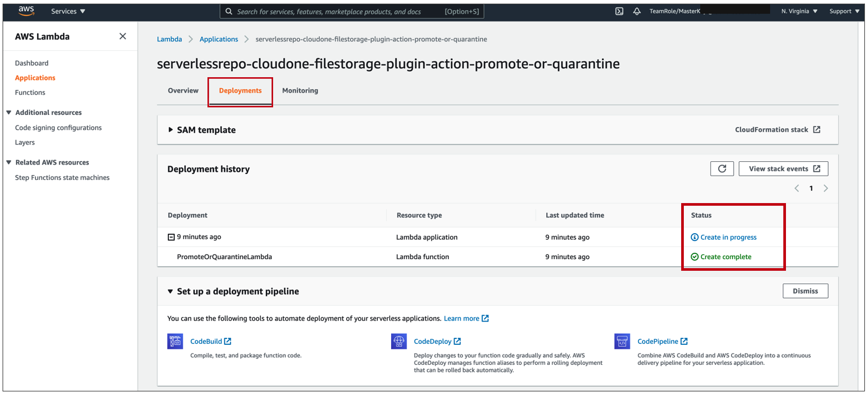The image size is (868, 394).
Task: Click the Lambda breadcrumb link
Action: (x=169, y=39)
